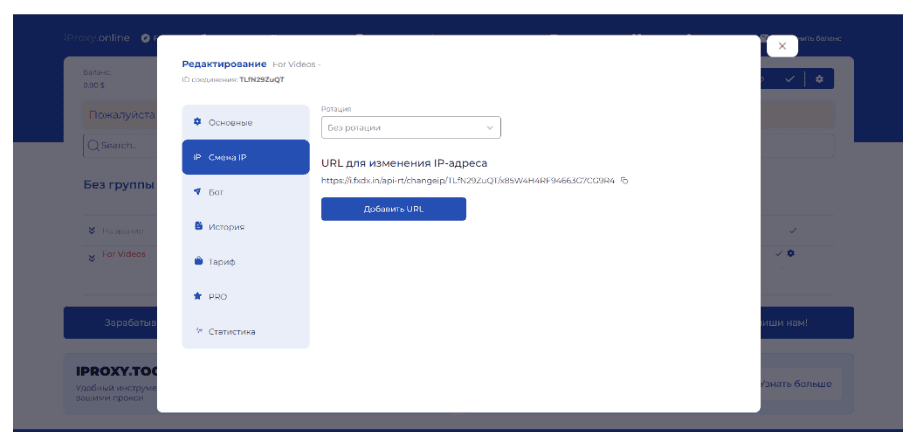Screen dimensions: 919x448
Task: Copy the change-IP URL with copy icon
Action: 624,180
